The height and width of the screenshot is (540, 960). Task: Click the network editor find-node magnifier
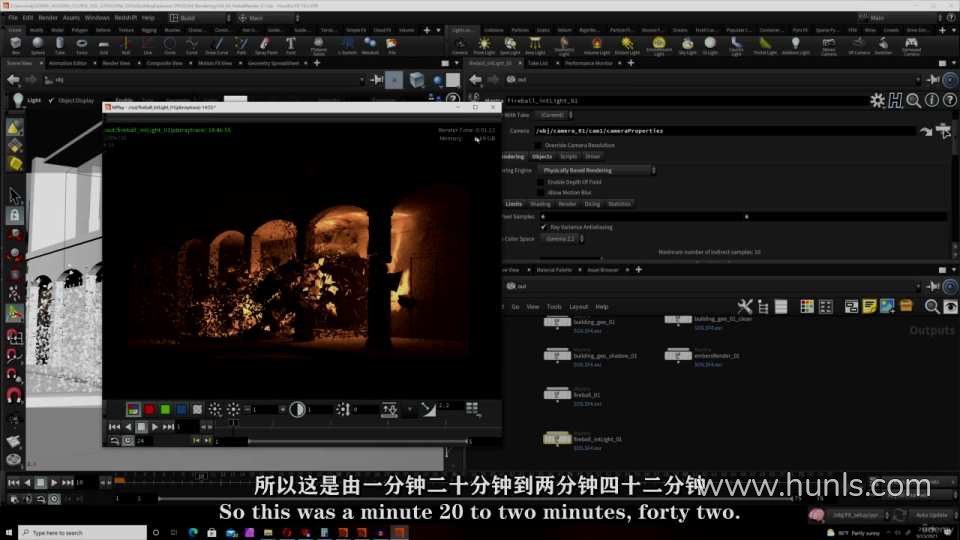pyautogui.click(x=932, y=306)
